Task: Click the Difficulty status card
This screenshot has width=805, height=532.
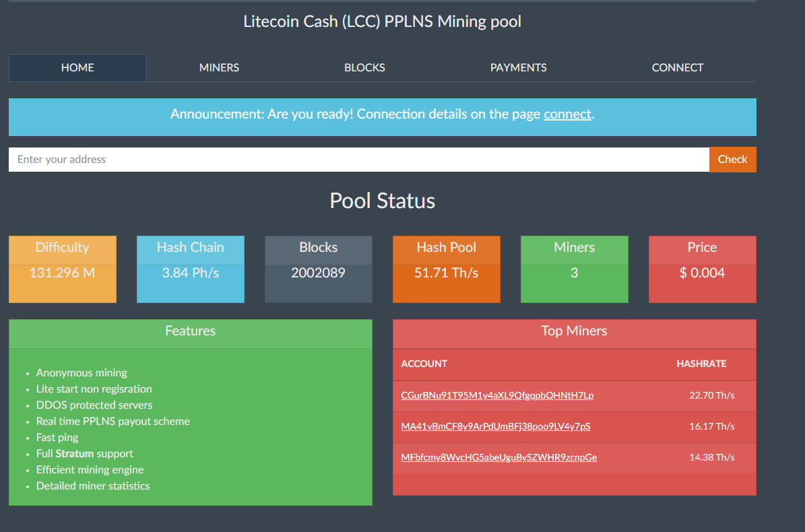Action: [63, 269]
